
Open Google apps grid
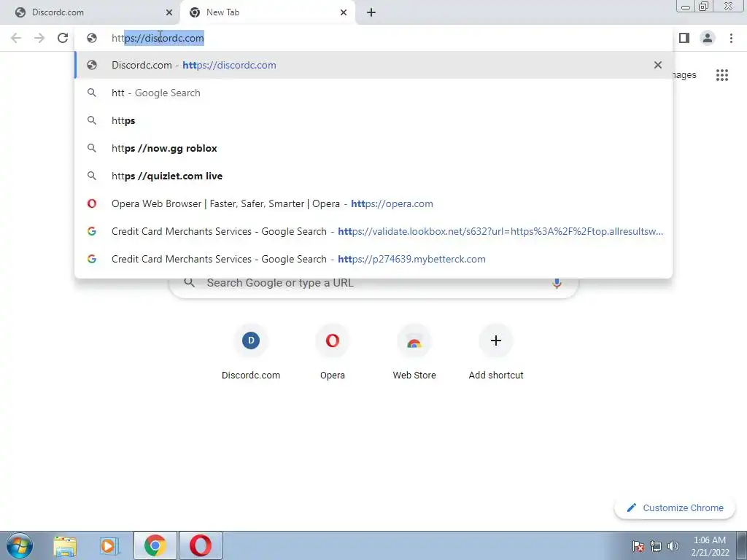pyautogui.click(x=722, y=75)
